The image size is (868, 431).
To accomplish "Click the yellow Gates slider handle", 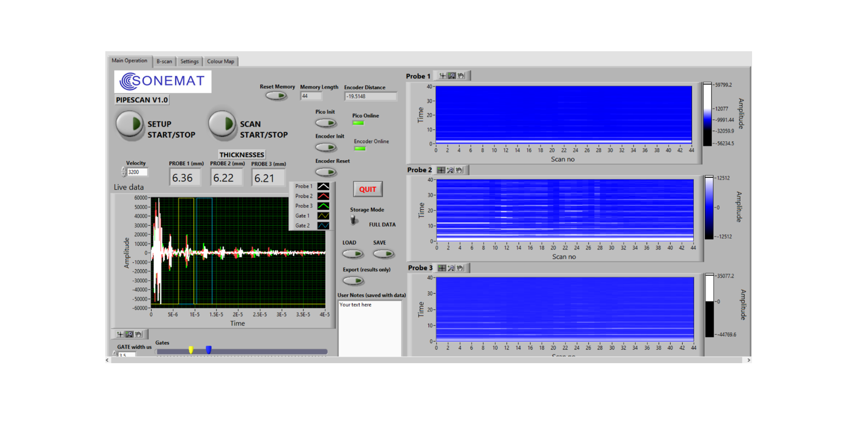I will (191, 350).
